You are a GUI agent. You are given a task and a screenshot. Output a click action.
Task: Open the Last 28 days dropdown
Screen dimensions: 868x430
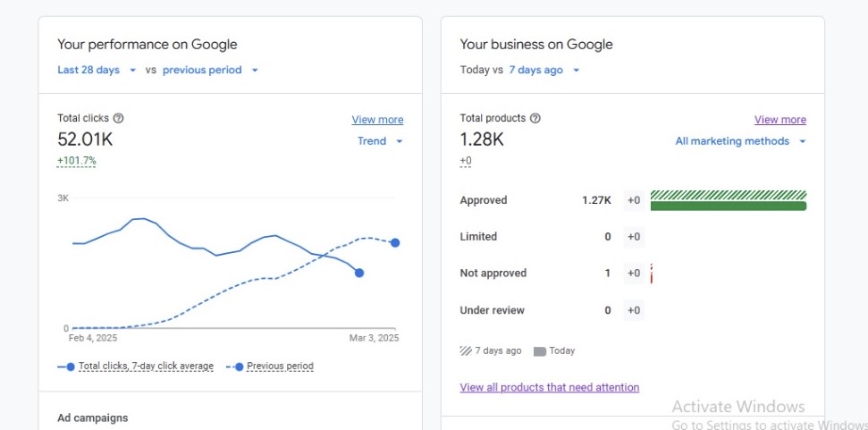tap(97, 71)
